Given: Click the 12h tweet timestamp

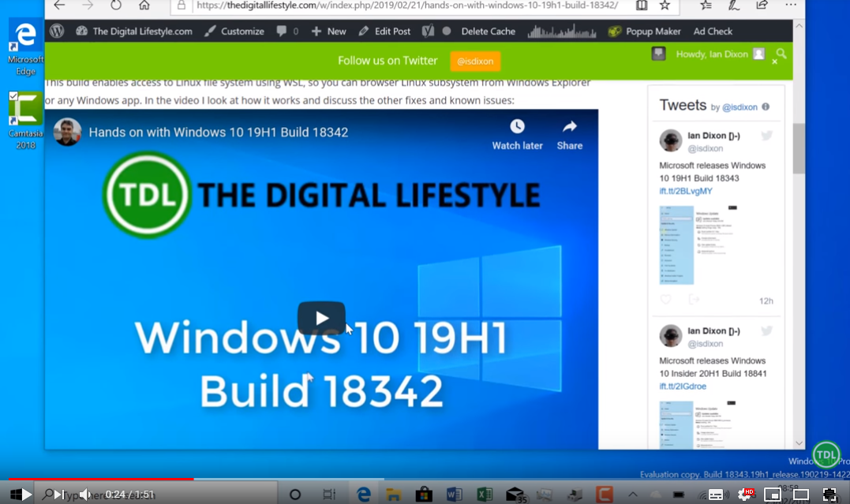Looking at the screenshot, I should pos(766,301).
